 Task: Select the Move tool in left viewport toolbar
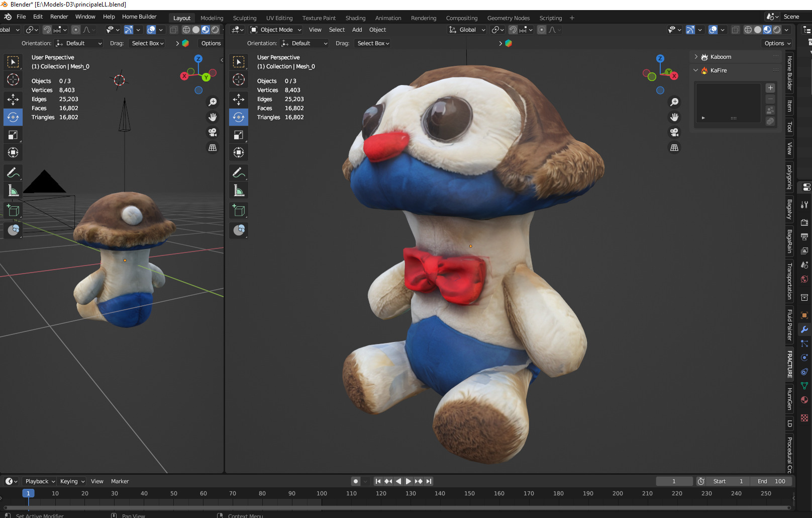click(13, 100)
